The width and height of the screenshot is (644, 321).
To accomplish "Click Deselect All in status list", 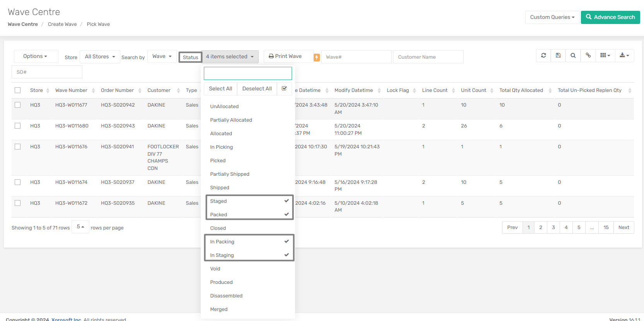I will click(257, 88).
